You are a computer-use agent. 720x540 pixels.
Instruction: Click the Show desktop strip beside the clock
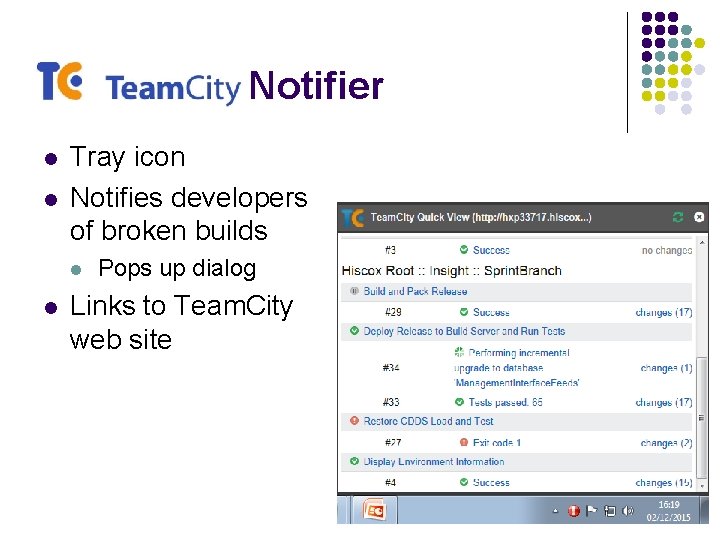[x=705, y=510]
